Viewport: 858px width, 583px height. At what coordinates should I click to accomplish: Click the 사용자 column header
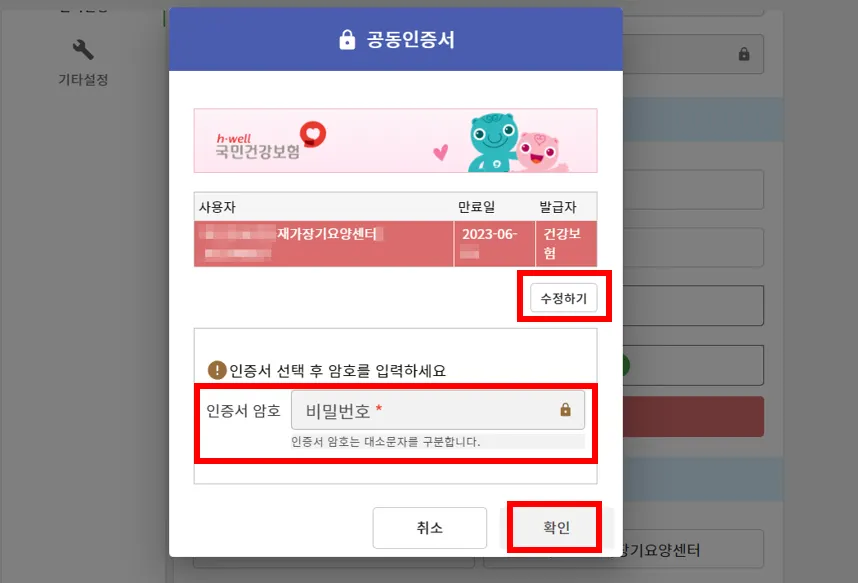point(217,207)
